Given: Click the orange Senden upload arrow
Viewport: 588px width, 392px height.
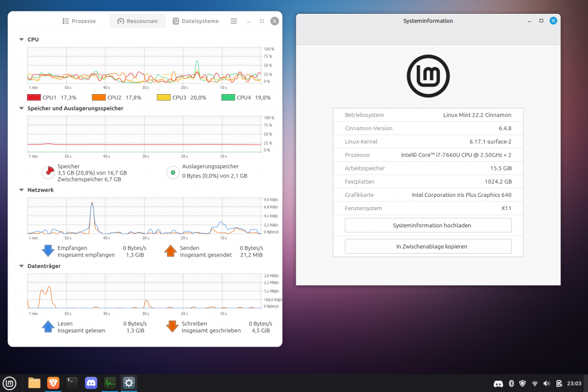Looking at the screenshot, I should 171,251.
